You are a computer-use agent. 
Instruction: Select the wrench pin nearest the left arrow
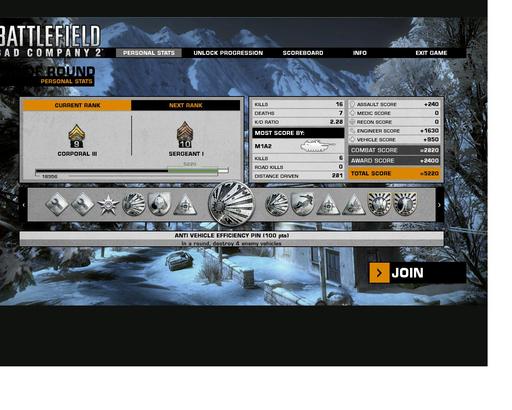tap(57, 204)
